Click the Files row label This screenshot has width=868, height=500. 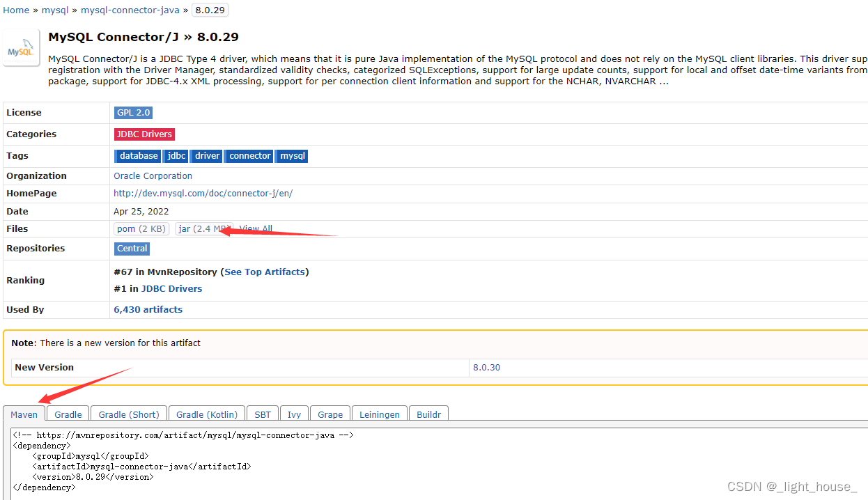tap(17, 229)
